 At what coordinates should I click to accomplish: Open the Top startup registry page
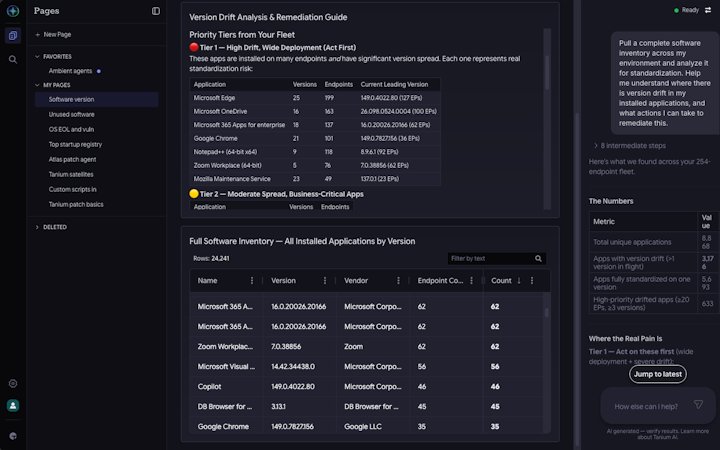pyautogui.click(x=75, y=145)
